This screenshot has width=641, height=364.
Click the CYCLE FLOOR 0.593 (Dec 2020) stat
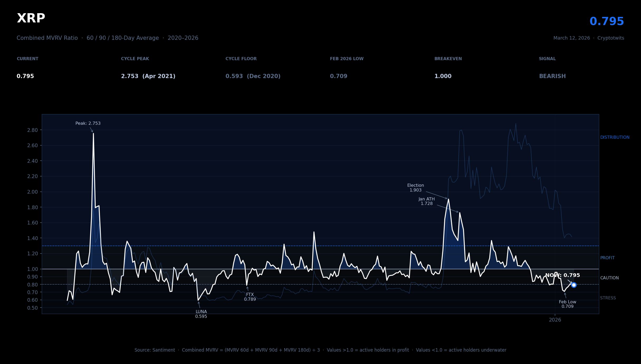[x=253, y=76]
